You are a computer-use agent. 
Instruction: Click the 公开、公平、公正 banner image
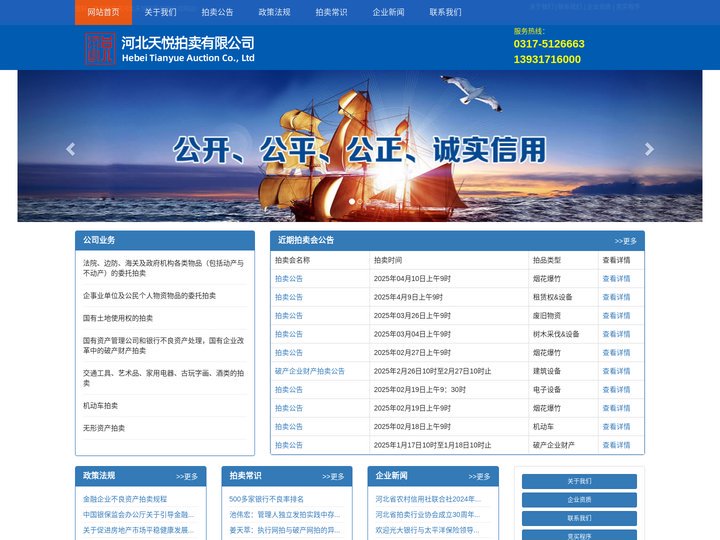pos(360,146)
